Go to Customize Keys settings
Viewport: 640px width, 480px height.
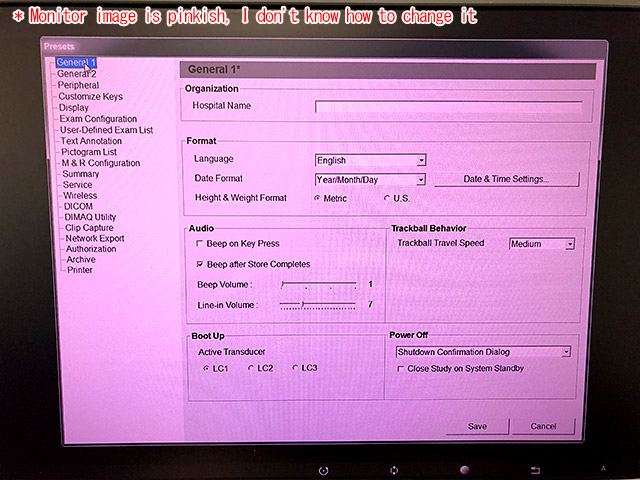point(90,96)
